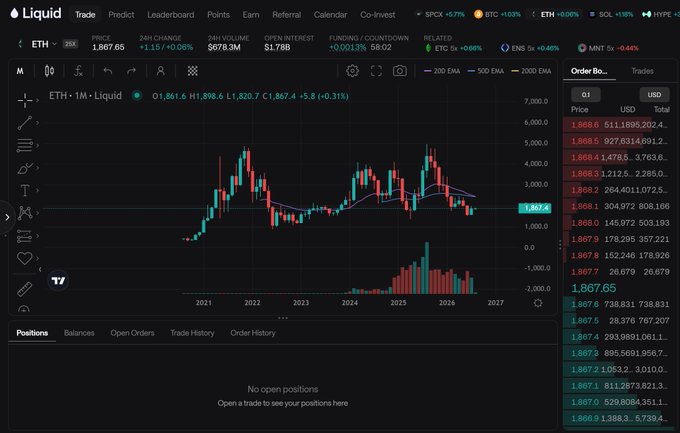This screenshot has height=433, width=680.
Task: Change candlestick chart style
Action: pyautogui.click(x=49, y=71)
